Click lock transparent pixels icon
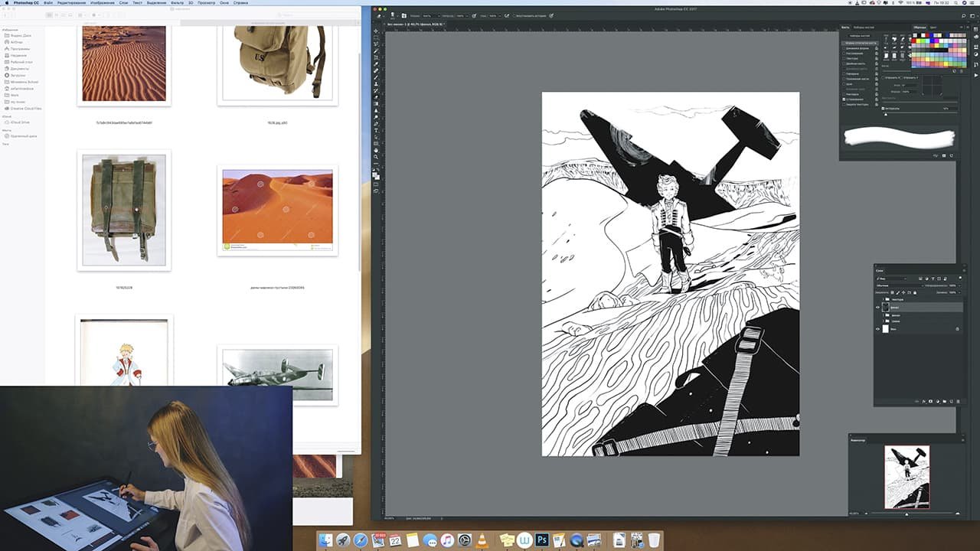The height and width of the screenshot is (551, 980). (893, 292)
